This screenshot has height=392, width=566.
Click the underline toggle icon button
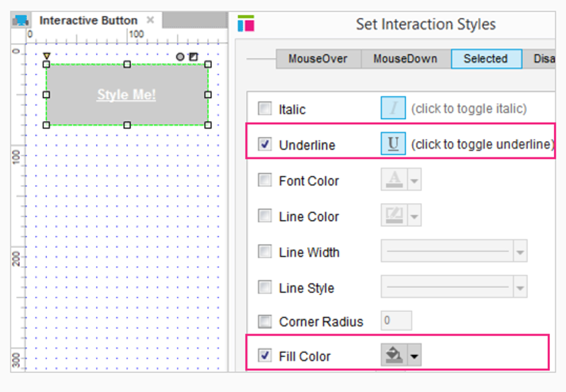[393, 144]
